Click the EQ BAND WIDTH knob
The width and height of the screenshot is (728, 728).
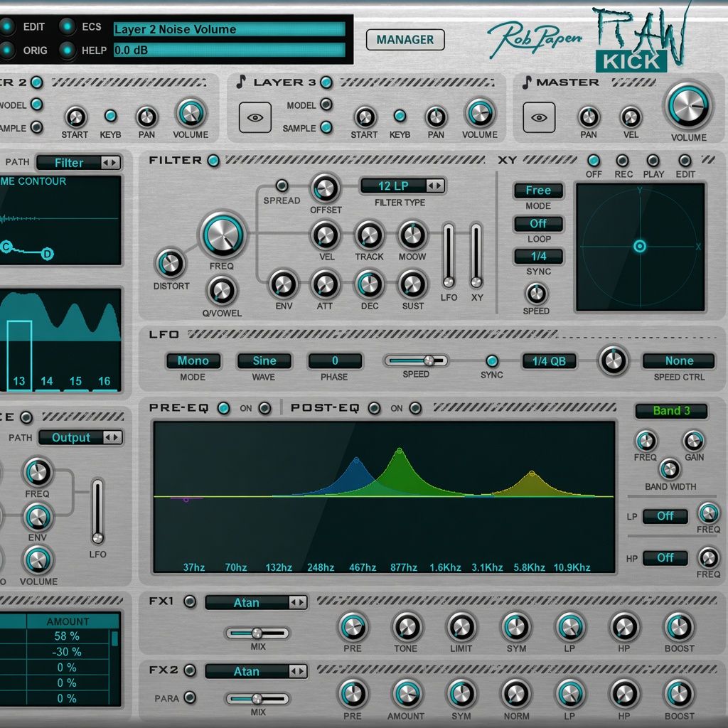[x=670, y=469]
